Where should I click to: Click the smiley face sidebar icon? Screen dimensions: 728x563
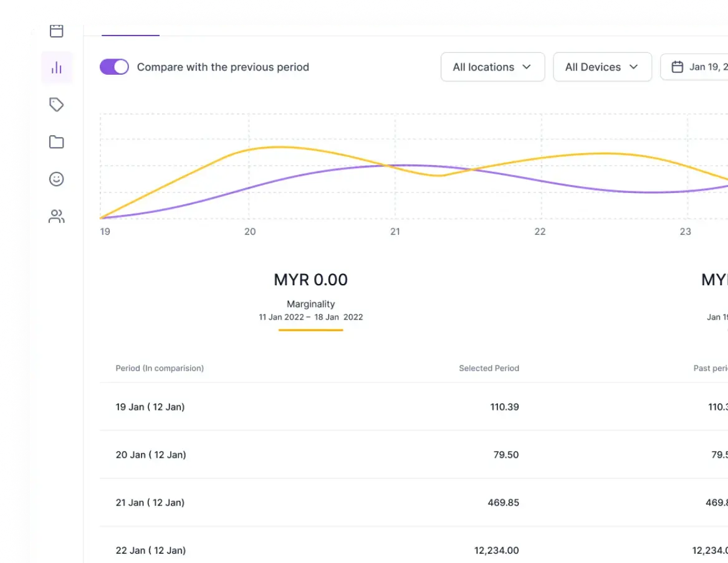click(x=57, y=179)
